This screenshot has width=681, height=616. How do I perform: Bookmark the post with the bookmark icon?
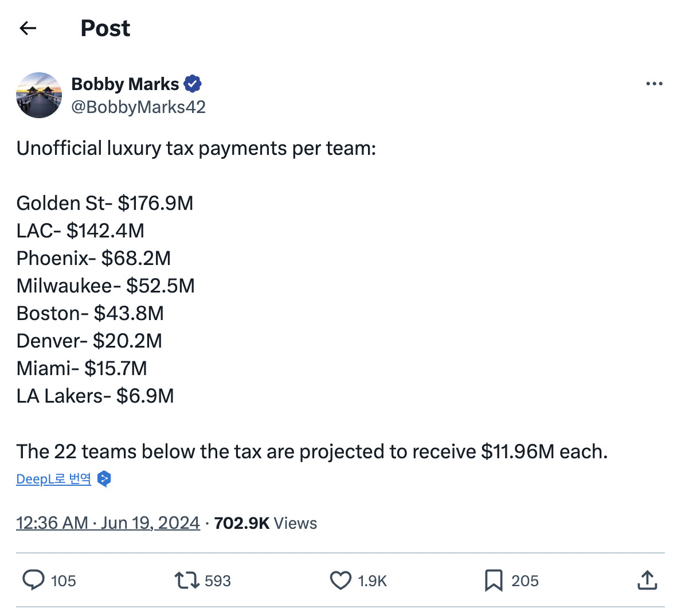[494, 580]
